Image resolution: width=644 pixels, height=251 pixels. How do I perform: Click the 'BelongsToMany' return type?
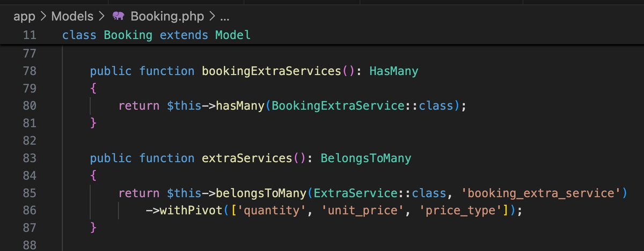click(x=366, y=158)
